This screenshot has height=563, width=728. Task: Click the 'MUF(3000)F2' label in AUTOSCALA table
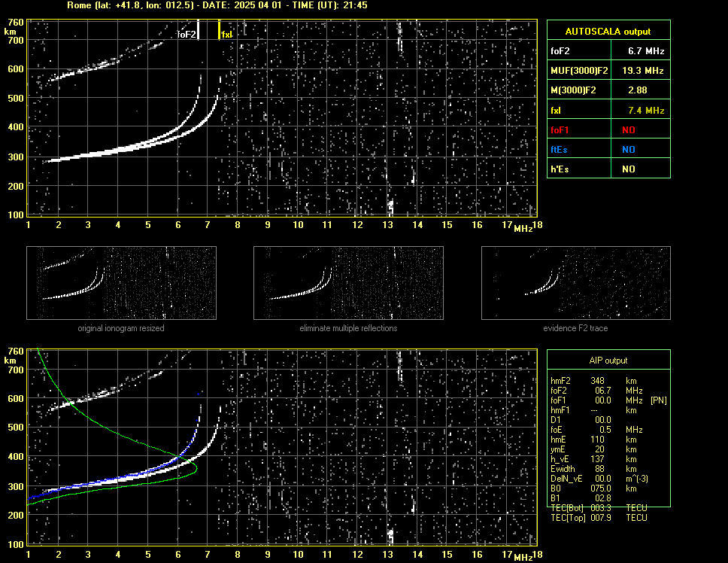click(x=579, y=71)
